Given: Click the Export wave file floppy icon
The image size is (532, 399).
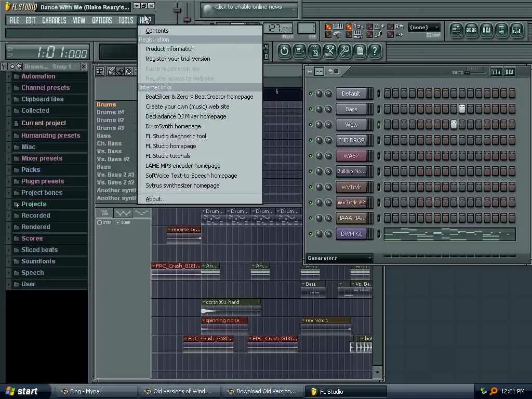Looking at the screenshot, I should pyautogui.click(x=315, y=51).
